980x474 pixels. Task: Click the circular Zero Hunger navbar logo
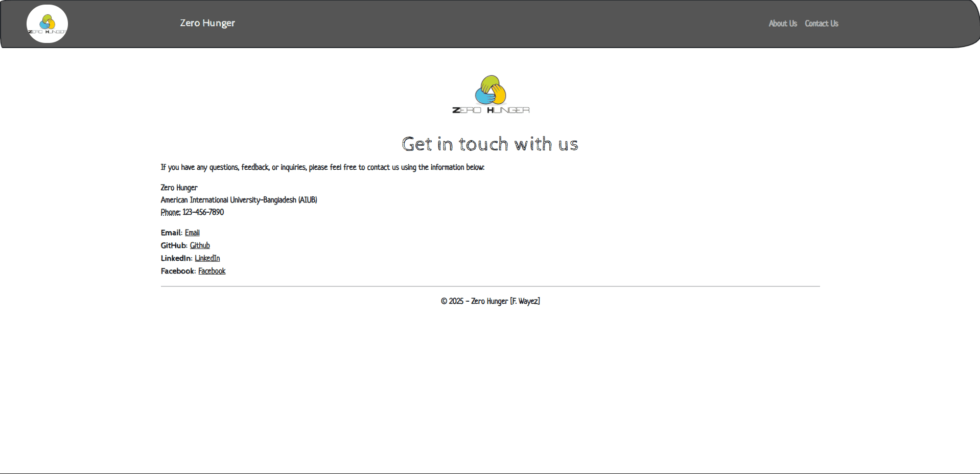tap(47, 24)
